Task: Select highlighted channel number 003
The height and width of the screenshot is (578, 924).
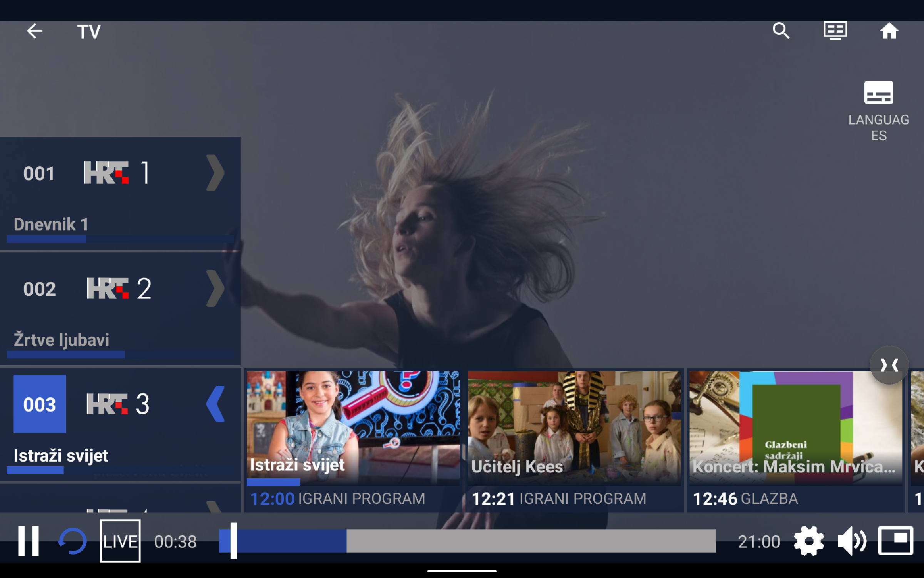Action: pos(40,404)
